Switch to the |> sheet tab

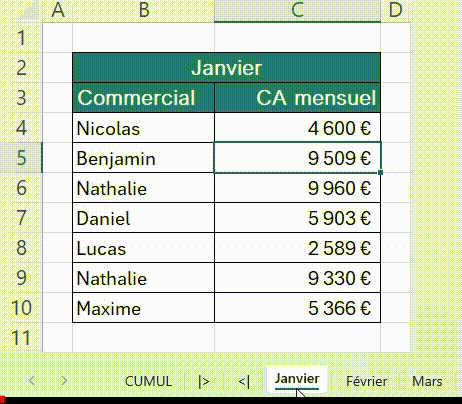[204, 381]
